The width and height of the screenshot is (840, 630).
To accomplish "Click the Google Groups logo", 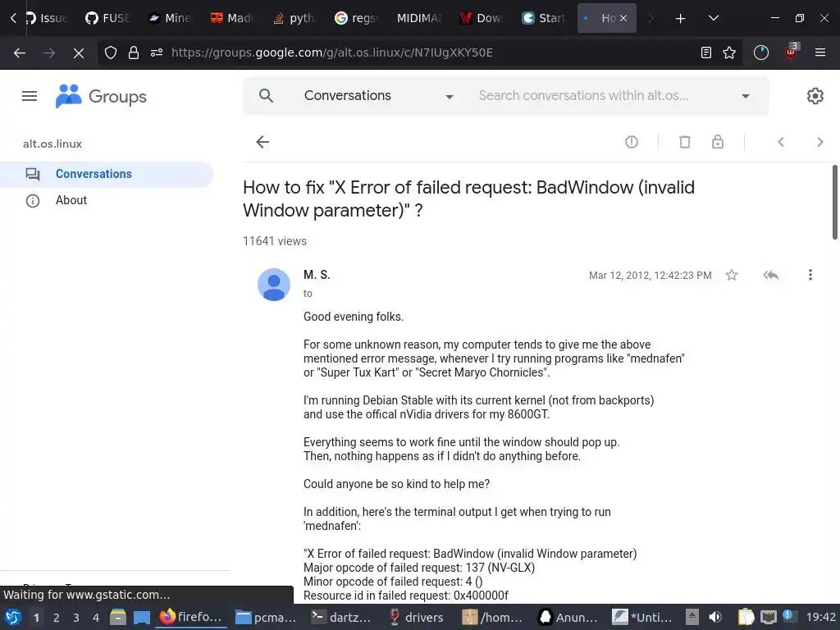I will [x=101, y=97].
